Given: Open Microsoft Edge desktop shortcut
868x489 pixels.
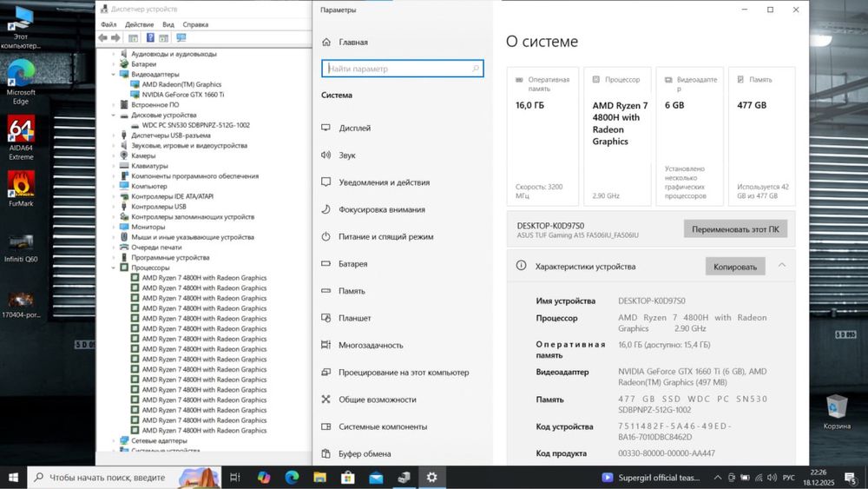Looking at the screenshot, I should [21, 82].
